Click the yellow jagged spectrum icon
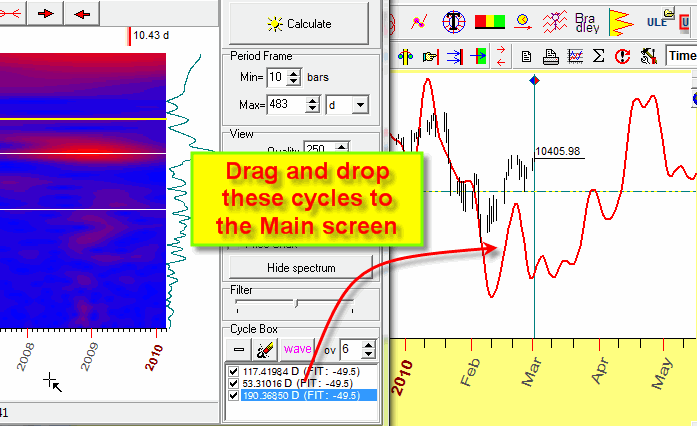The height and width of the screenshot is (426, 697). (621, 22)
